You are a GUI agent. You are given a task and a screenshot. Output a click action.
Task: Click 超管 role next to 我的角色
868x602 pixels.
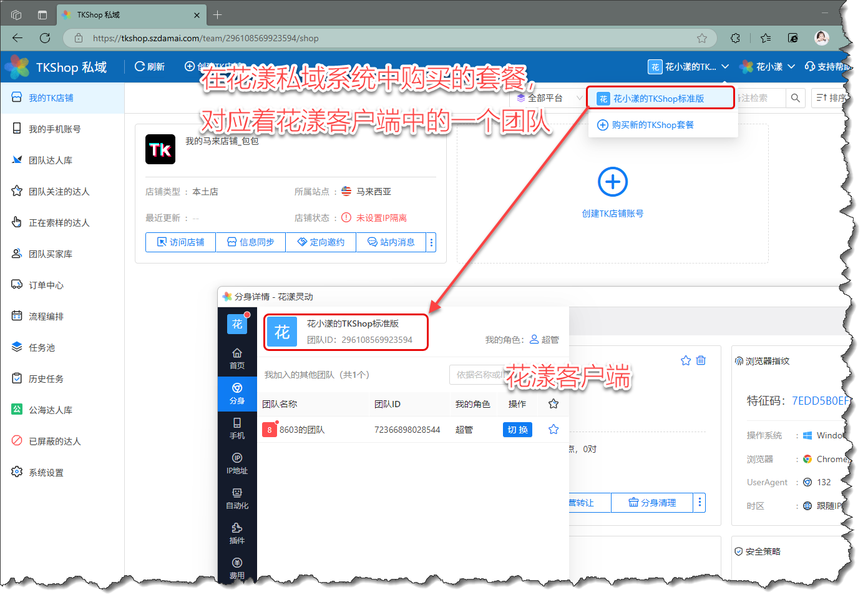(544, 340)
